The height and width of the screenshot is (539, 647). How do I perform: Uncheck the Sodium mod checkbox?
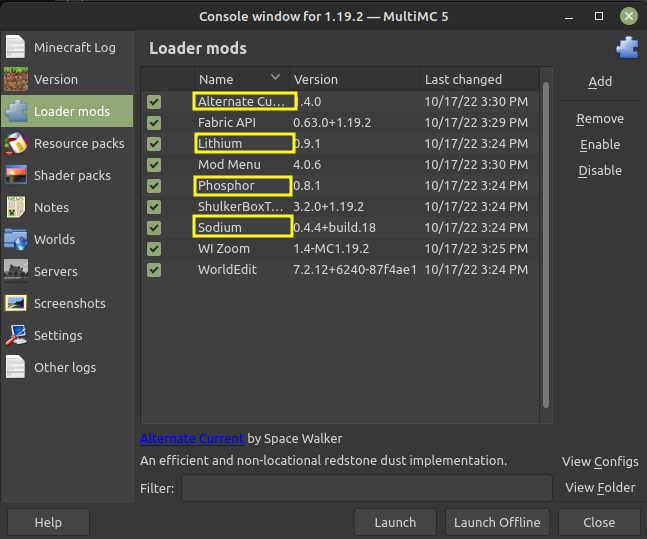tap(154, 227)
